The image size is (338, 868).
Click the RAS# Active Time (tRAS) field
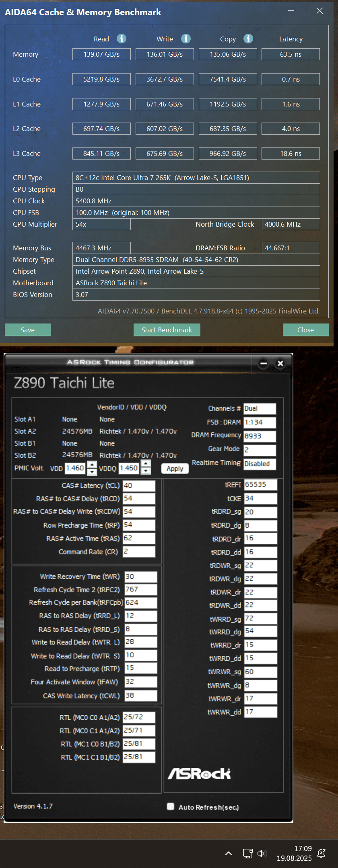coord(139,538)
